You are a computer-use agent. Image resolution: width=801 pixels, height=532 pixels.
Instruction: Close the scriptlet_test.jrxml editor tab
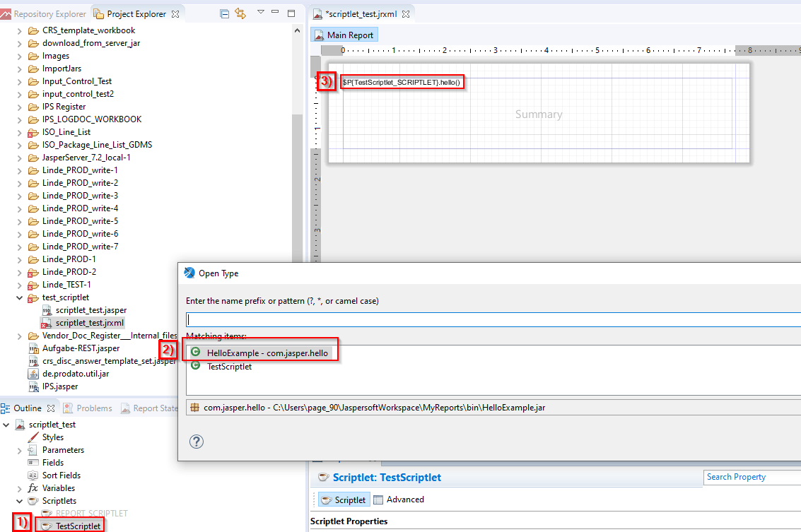406,13
